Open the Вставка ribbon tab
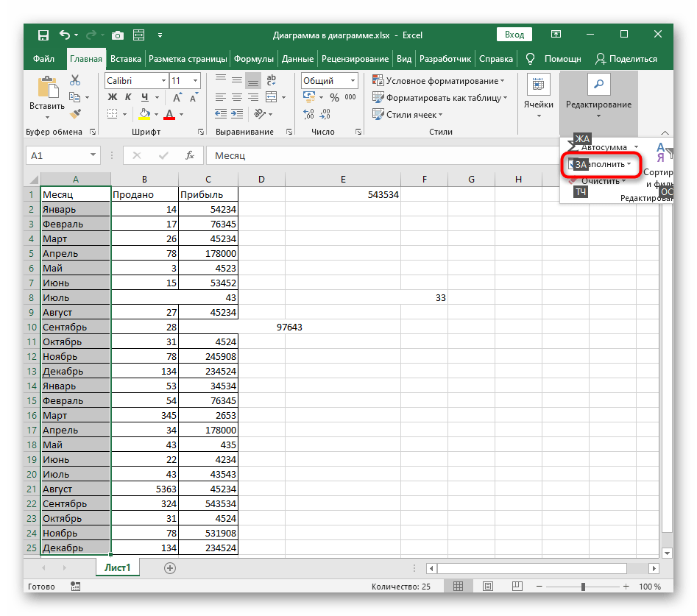This screenshot has width=697, height=616. pos(126,59)
